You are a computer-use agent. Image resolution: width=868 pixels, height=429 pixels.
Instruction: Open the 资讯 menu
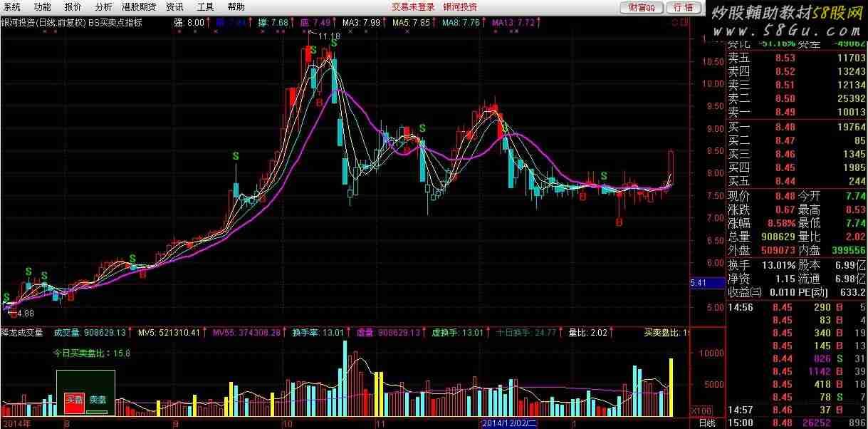point(174,6)
